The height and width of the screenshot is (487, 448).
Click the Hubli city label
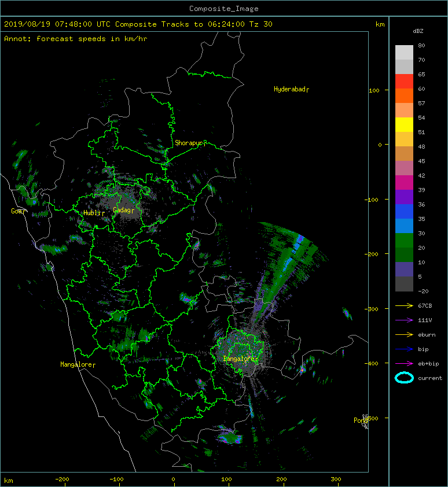pos(94,213)
